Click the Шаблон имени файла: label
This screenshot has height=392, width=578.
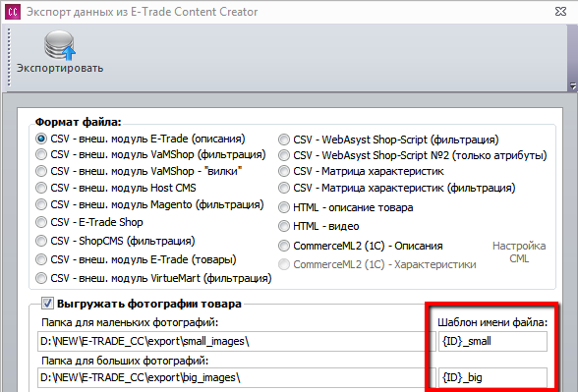tap(492, 322)
